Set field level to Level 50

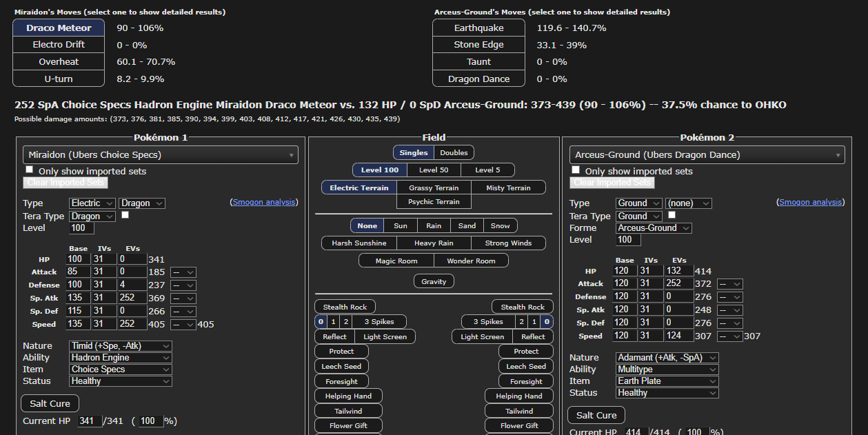(434, 170)
